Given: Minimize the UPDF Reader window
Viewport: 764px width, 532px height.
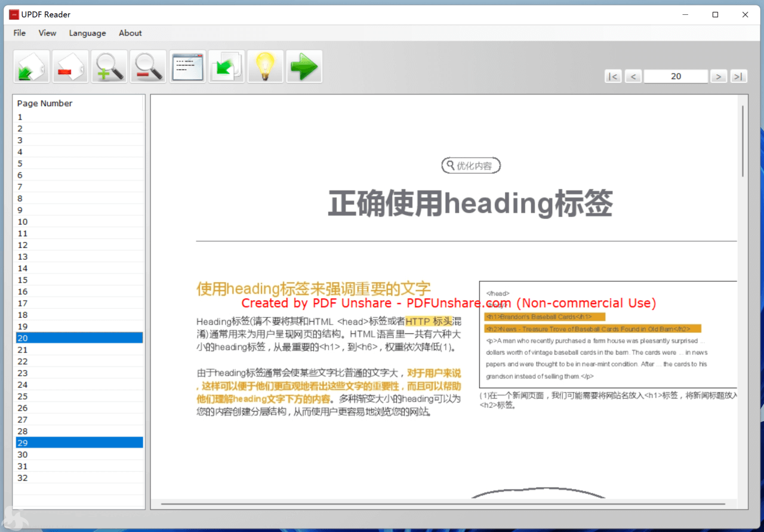Looking at the screenshot, I should coord(685,14).
